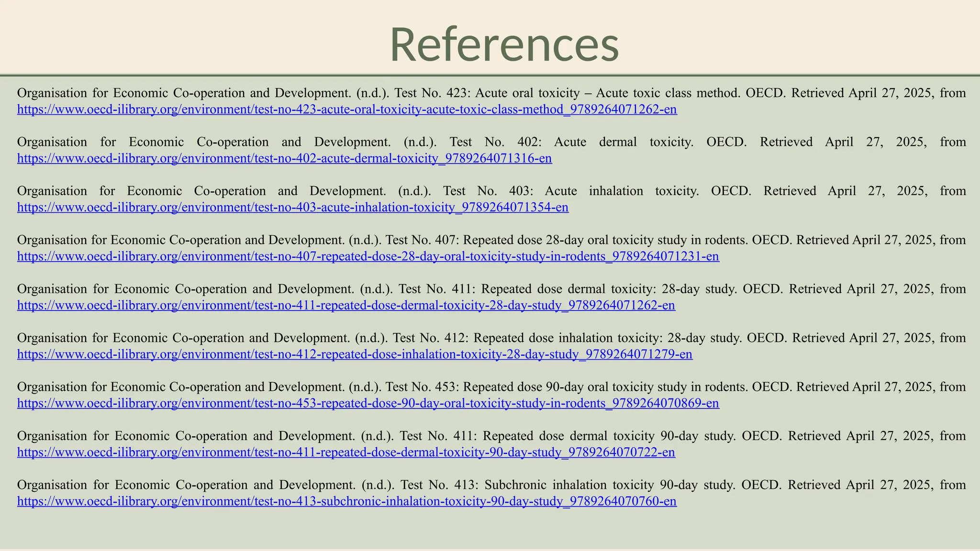
Task: Open the Test No. 423 acute oral toxicity link
Action: point(347,110)
